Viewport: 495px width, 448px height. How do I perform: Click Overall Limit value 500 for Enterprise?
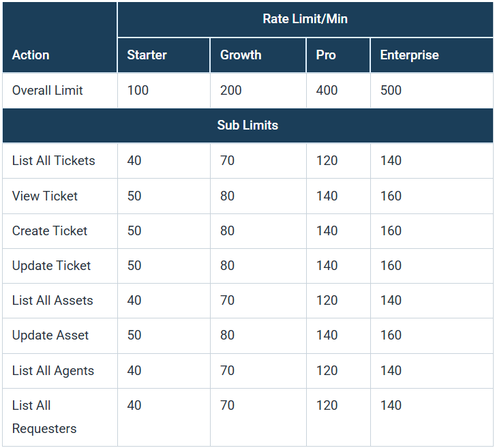(x=391, y=91)
